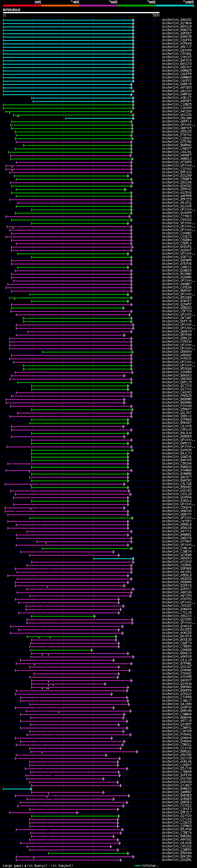This screenshot has height=868, width=197.
Task: Select hit label UniRef100_P35434
Action: point(177,342)
